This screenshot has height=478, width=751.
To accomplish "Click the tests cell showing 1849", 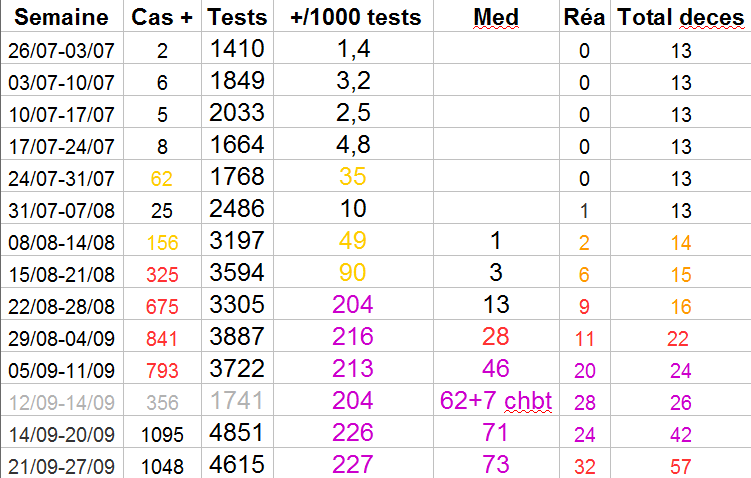I will (237, 80).
